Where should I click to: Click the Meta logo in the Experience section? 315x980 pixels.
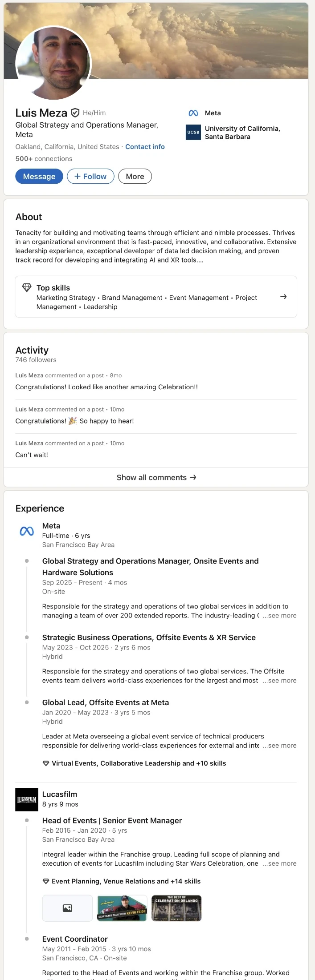pos(27,531)
